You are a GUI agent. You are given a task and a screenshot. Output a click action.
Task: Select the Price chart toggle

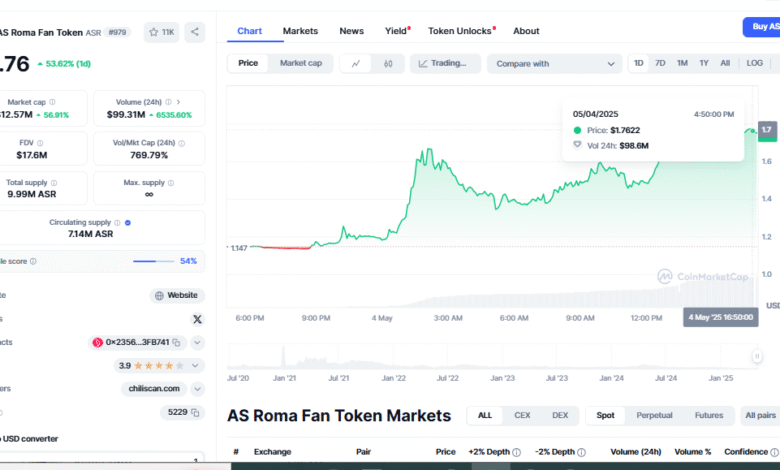248,63
